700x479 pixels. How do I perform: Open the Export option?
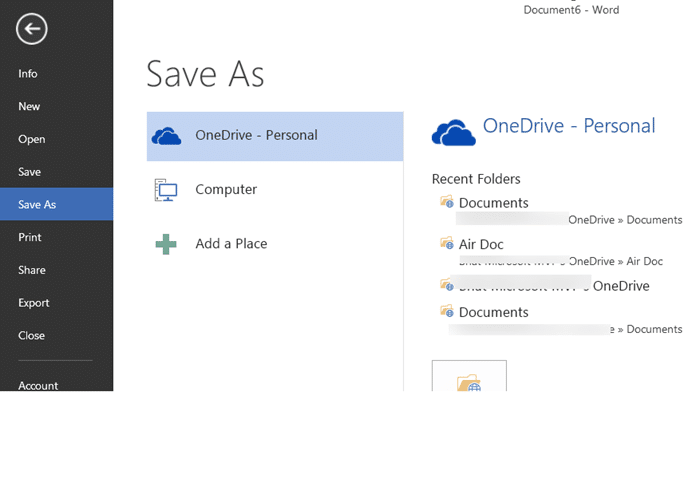33,303
